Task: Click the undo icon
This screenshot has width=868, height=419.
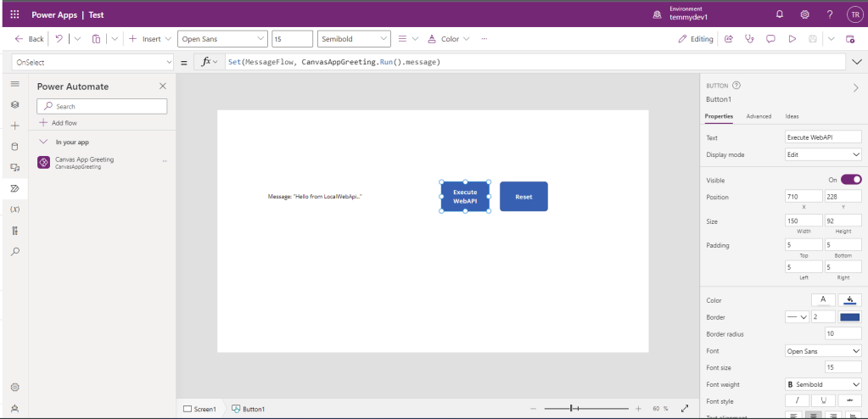Action: (x=59, y=39)
